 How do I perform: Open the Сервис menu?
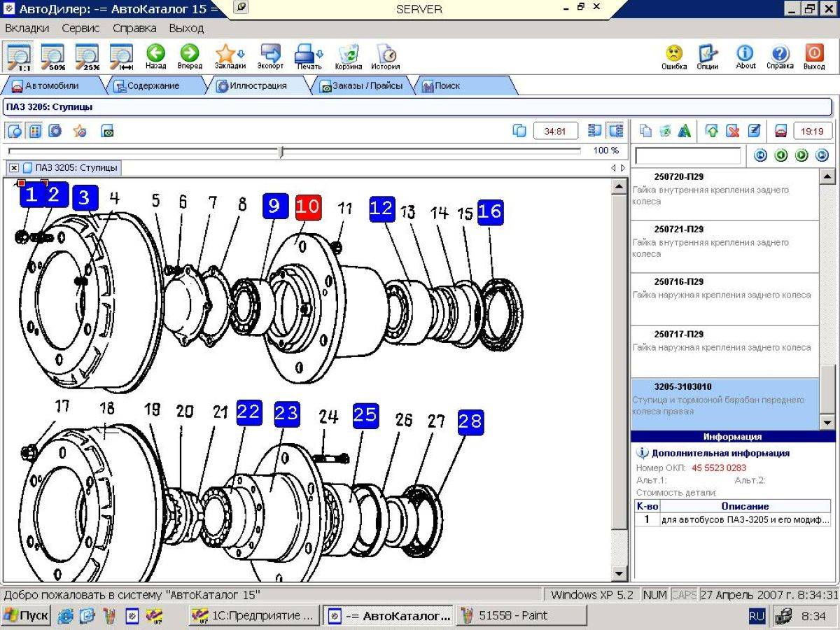[80, 29]
